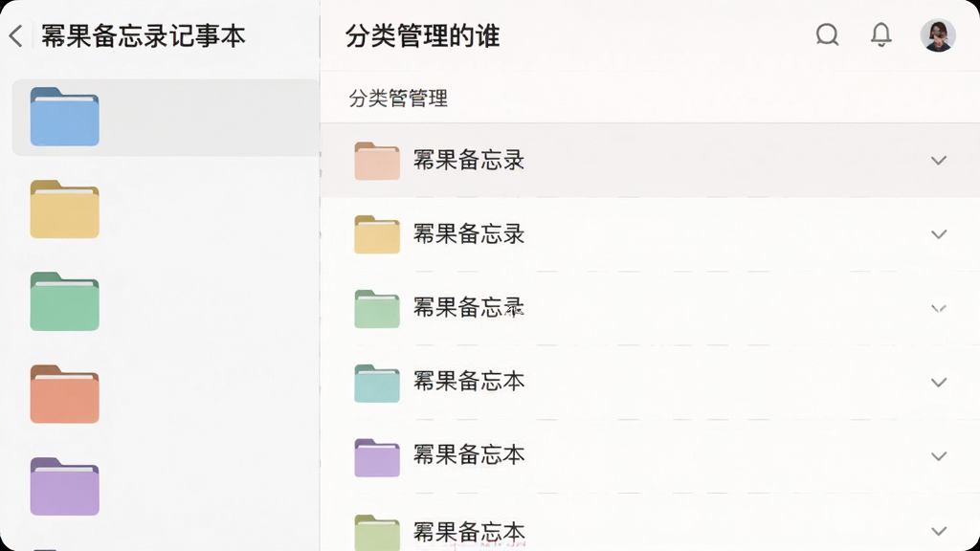Select the blue folder in the sidebar
The height and width of the screenshot is (551, 980).
click(x=64, y=117)
